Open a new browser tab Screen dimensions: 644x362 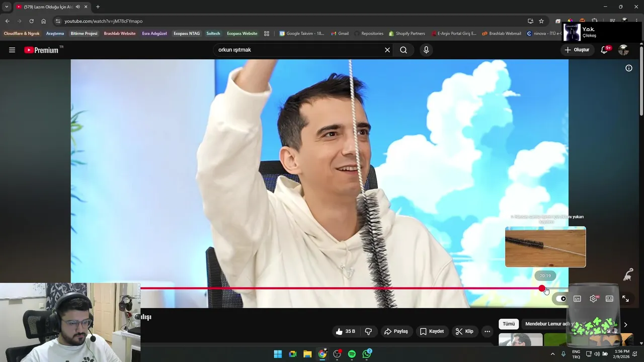pos(98,7)
